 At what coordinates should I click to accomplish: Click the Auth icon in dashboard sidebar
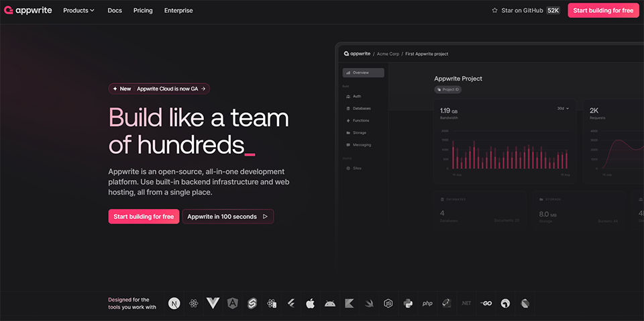348,96
